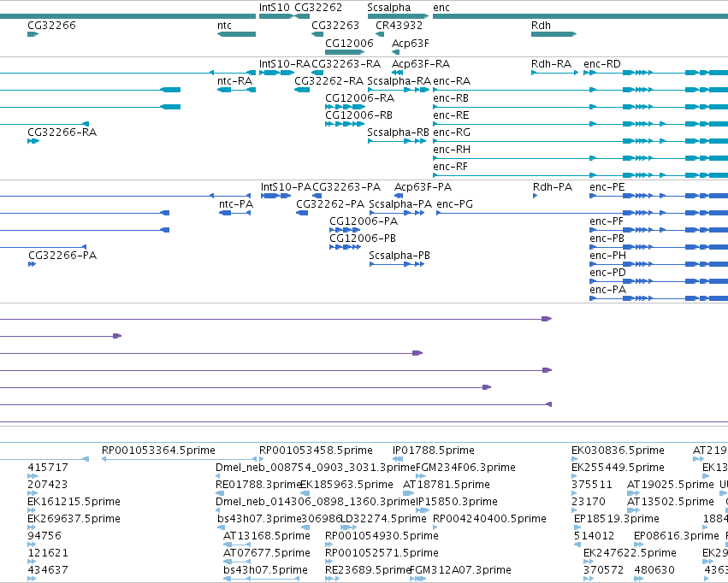Click the CG12006-RA transcript label
This screenshot has width=728, height=583.
click(360, 97)
